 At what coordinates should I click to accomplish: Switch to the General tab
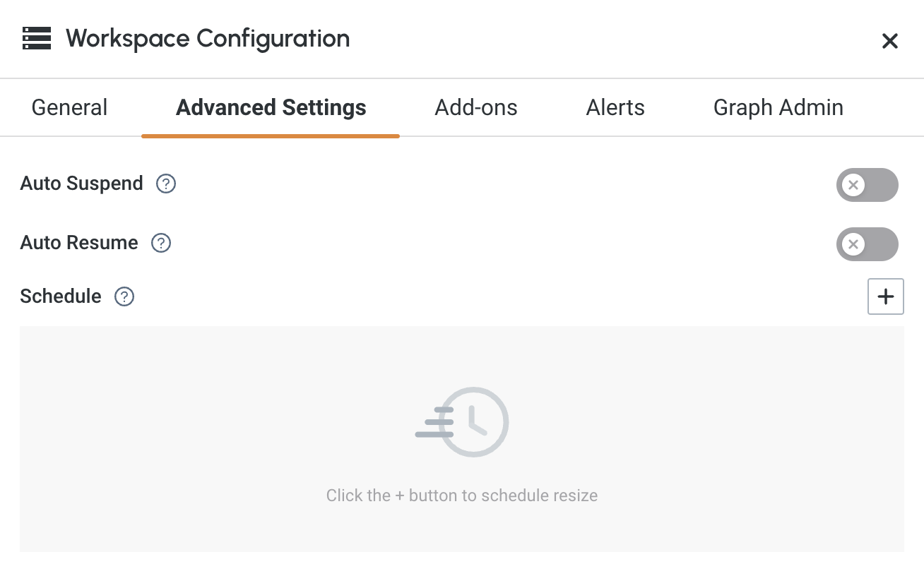coord(69,107)
